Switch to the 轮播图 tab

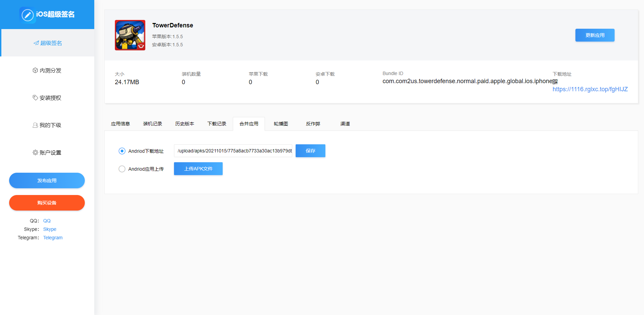[281, 124]
